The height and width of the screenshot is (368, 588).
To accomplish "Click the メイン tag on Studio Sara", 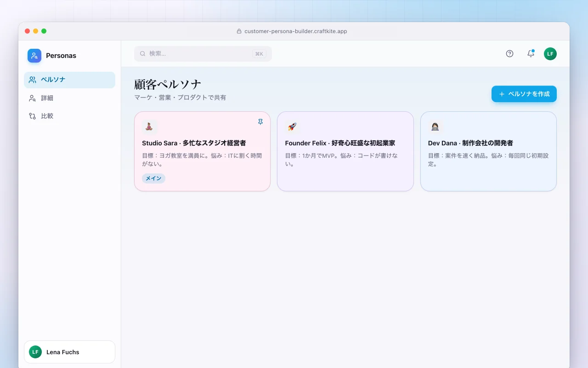I will [x=153, y=178].
